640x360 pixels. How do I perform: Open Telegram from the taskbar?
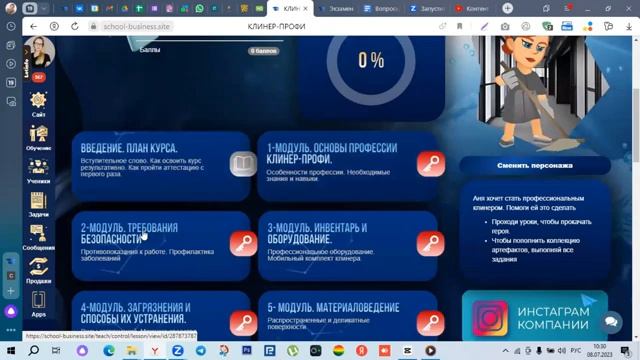pyautogui.click(x=200, y=351)
